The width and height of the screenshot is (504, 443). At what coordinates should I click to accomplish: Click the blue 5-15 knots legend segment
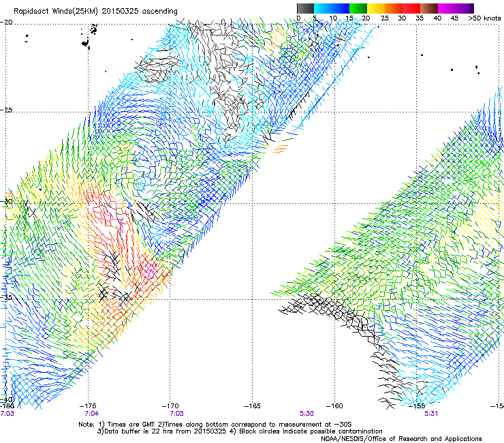click(x=332, y=8)
